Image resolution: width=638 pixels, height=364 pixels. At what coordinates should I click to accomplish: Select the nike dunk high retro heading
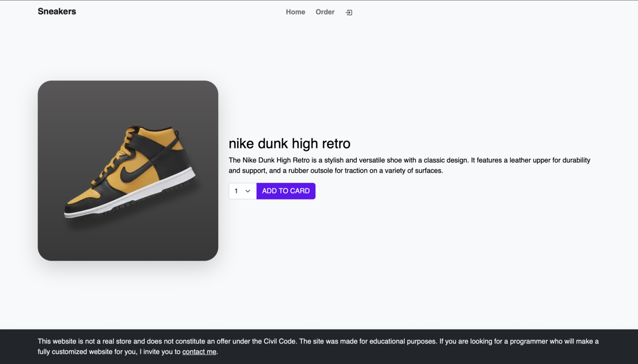click(290, 143)
